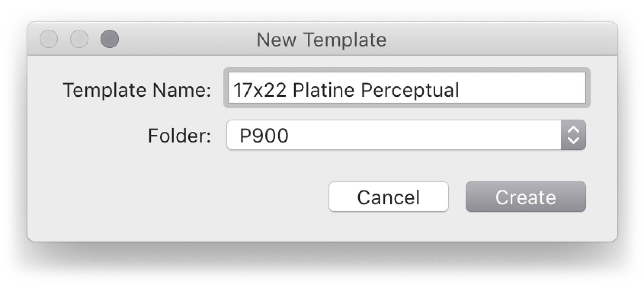Cancel the New Template dialog
Image resolution: width=644 pixels, height=285 pixels.
tap(388, 197)
